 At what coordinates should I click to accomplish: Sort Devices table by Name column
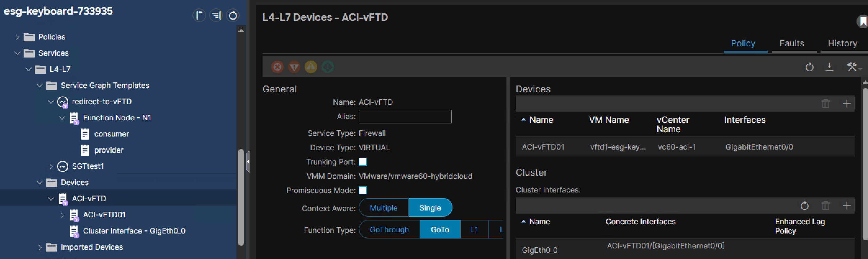click(541, 120)
